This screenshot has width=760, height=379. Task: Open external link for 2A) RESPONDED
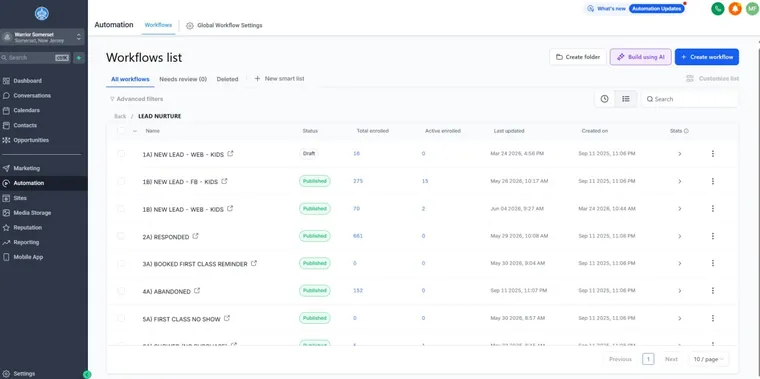(x=195, y=237)
